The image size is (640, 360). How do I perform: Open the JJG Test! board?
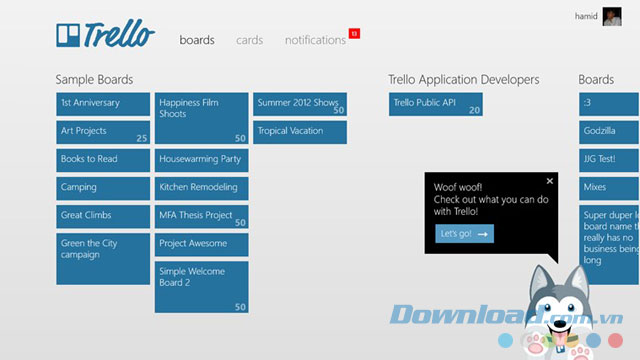pyautogui.click(x=609, y=160)
